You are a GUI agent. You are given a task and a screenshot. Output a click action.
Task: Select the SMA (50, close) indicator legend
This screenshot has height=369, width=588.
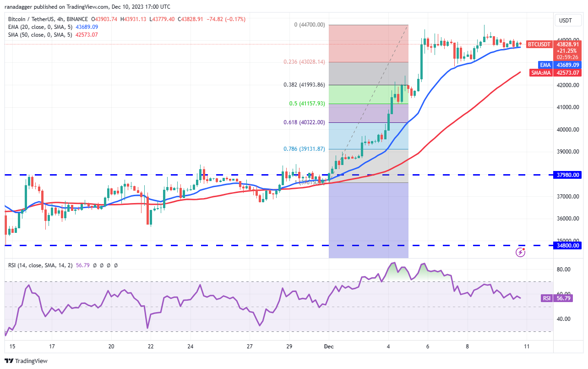coord(40,34)
